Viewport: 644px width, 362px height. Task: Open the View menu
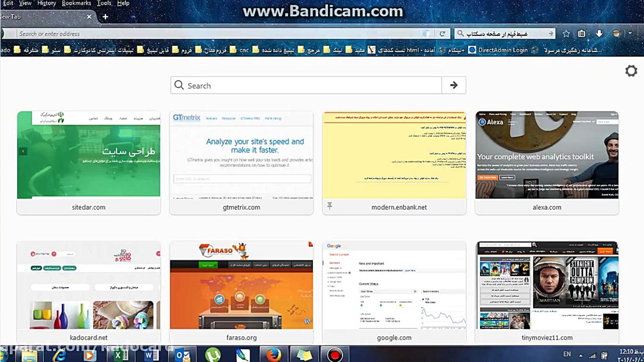25,3
